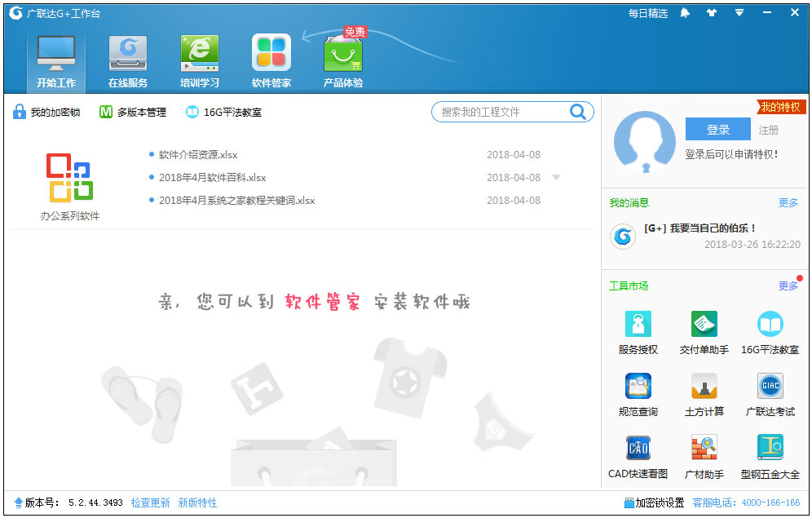The image size is (812, 518).
Task: Expand 更多 in the 工具市场 section
Action: 788,286
